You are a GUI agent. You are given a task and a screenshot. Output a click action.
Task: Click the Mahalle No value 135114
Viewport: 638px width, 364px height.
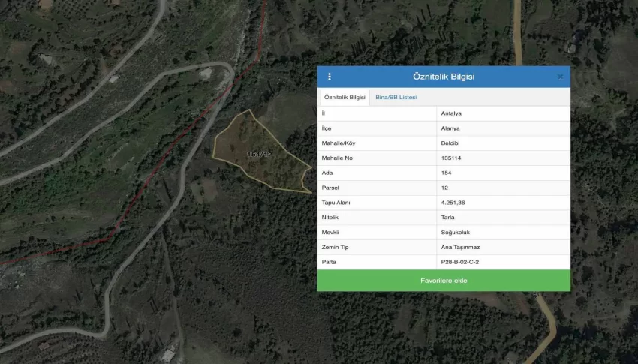pyautogui.click(x=452, y=158)
